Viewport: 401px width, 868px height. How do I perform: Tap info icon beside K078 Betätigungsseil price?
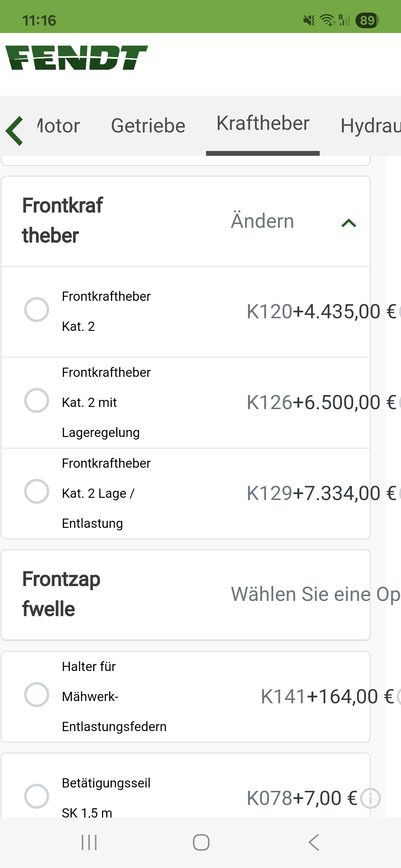[371, 798]
